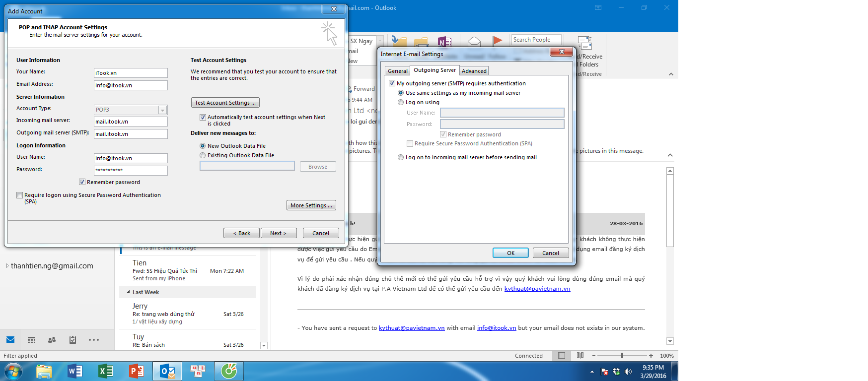The height and width of the screenshot is (381, 868).
Task: Open More Settings in Add Account
Action: click(311, 205)
